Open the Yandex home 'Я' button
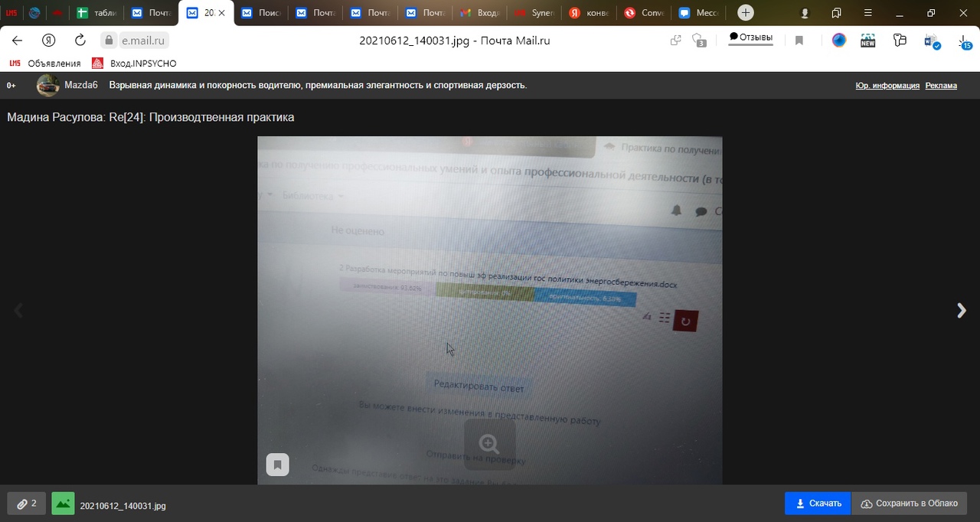980x522 pixels. click(48, 41)
